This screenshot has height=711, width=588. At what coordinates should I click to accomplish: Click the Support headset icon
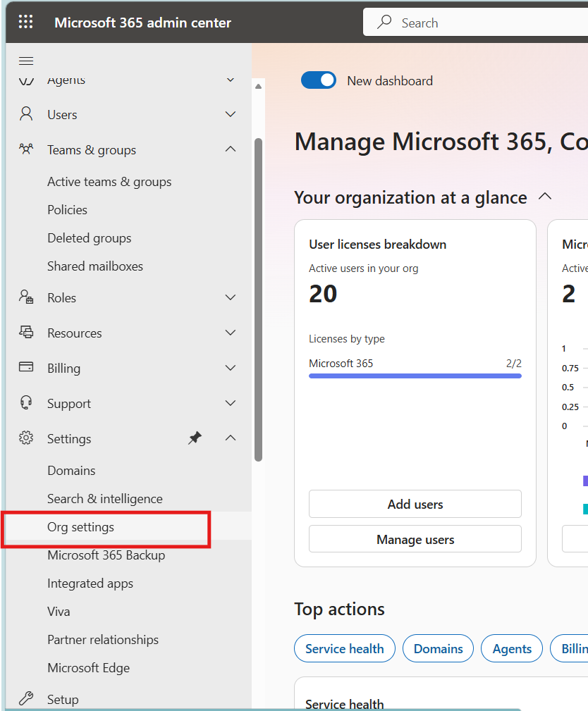tap(26, 402)
